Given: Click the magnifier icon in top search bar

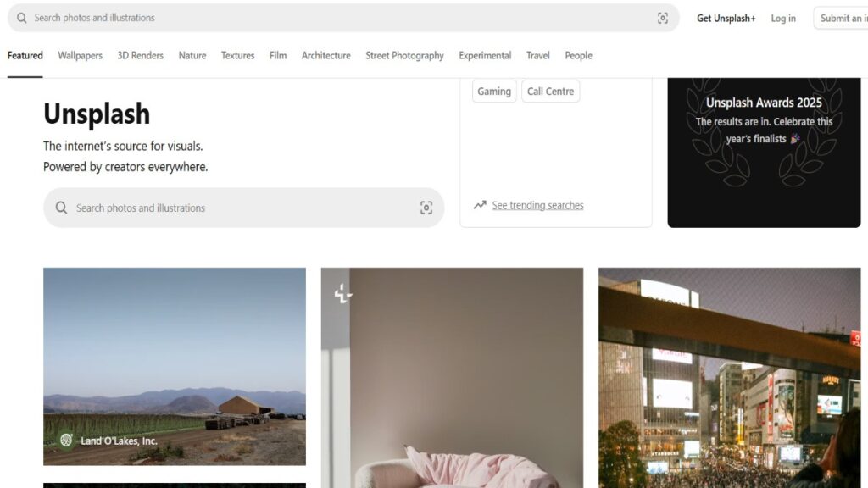Looking at the screenshot, I should click(x=22, y=18).
